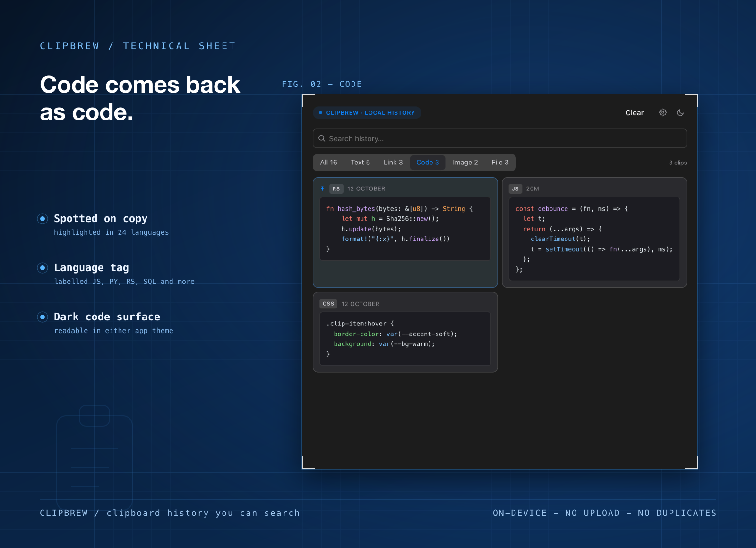The height and width of the screenshot is (548, 756).
Task: Click the 20M timestamp on the JS clip
Action: [533, 188]
